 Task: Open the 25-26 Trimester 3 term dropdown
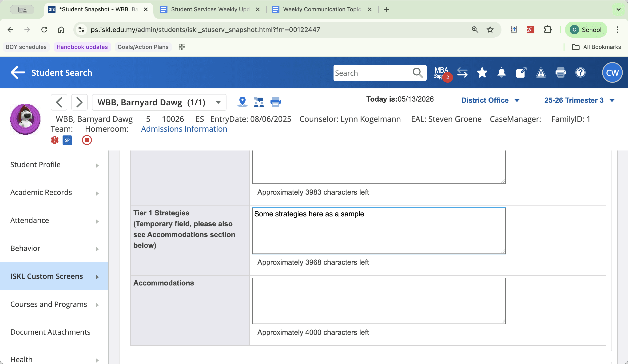point(579,100)
